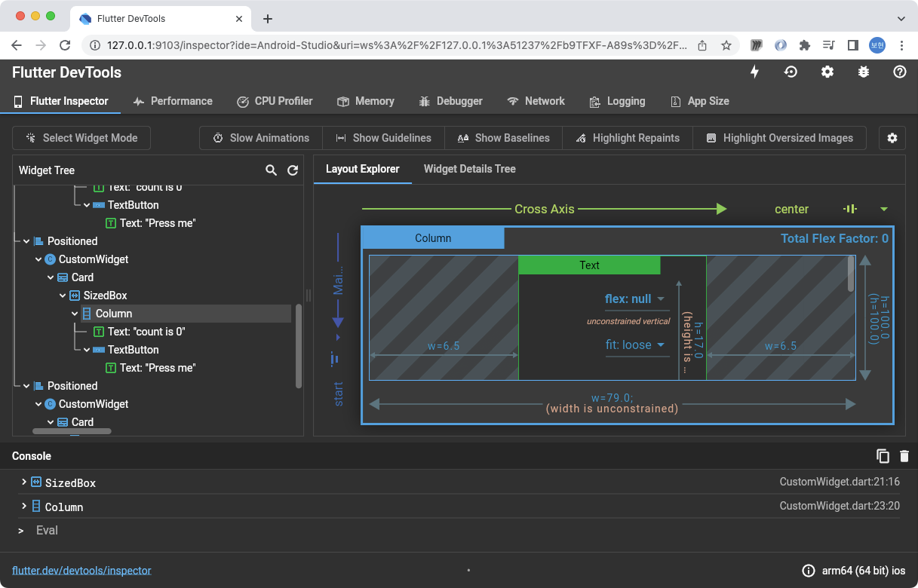Click the Widget Tree horizontal scrollbar
The image size is (918, 588).
coord(72,431)
